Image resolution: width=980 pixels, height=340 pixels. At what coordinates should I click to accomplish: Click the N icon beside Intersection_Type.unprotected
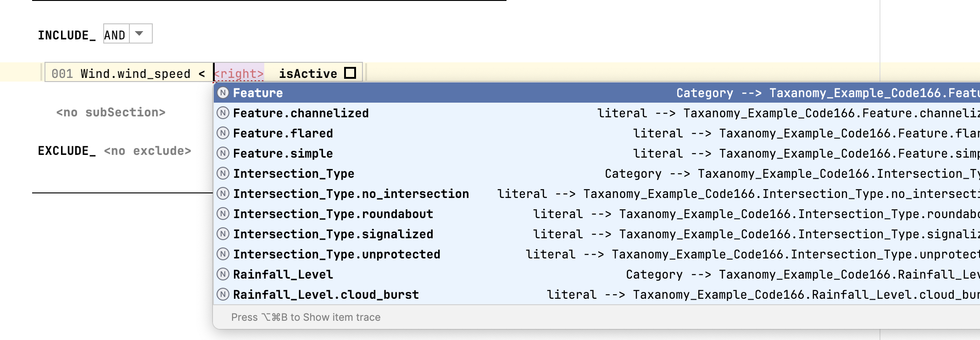coord(223,254)
